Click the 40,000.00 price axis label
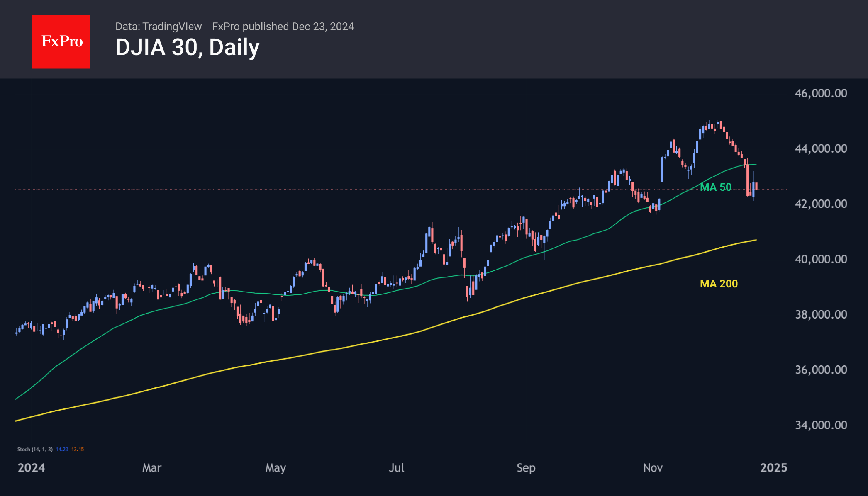868x496 pixels. tap(821, 259)
